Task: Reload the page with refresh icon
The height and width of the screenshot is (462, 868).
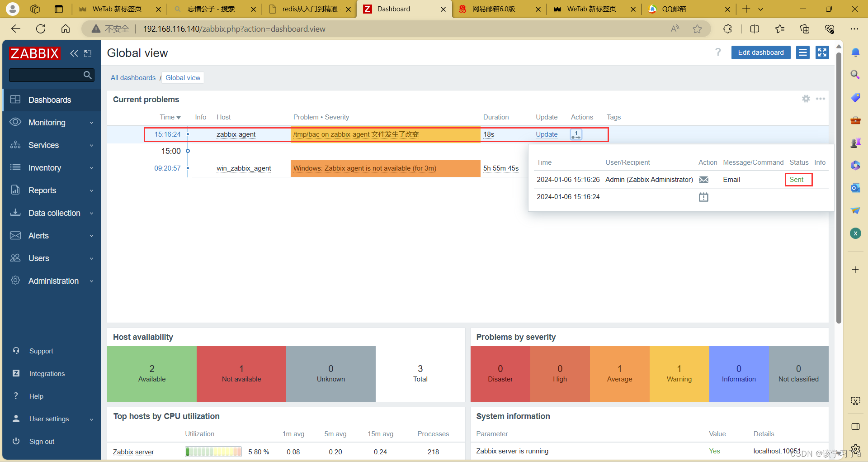Action: click(x=41, y=29)
